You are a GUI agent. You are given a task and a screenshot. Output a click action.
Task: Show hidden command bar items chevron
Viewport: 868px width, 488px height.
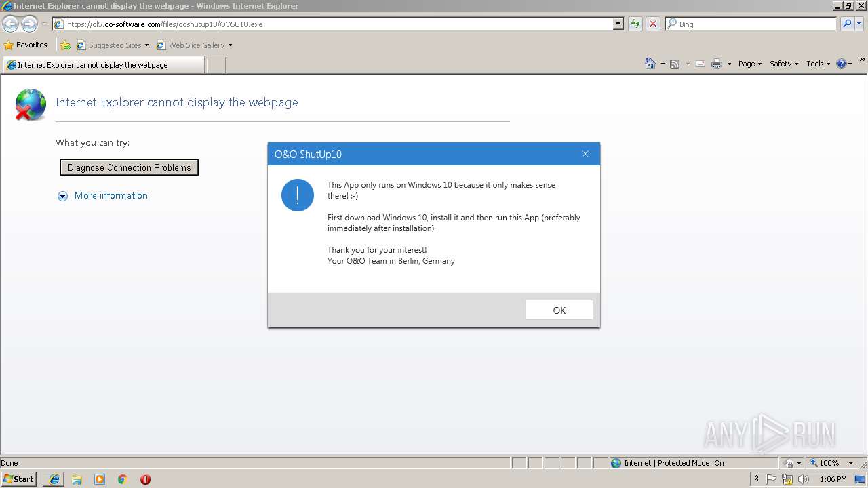tap(863, 60)
